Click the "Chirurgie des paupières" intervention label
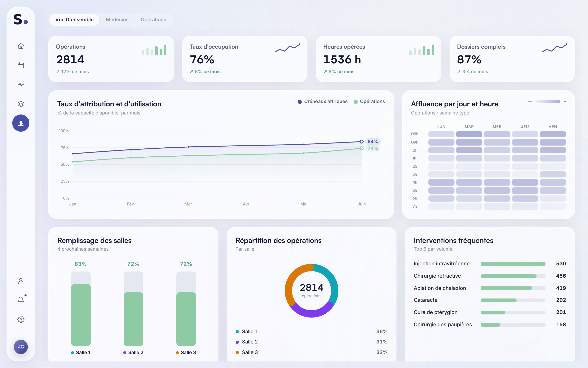 [x=443, y=325]
